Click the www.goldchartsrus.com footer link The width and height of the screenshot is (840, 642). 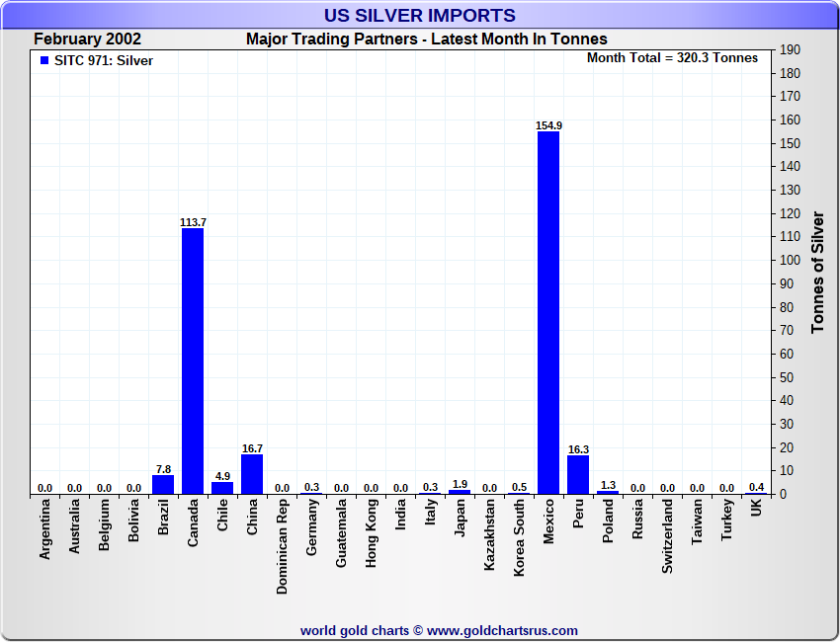[502, 630]
